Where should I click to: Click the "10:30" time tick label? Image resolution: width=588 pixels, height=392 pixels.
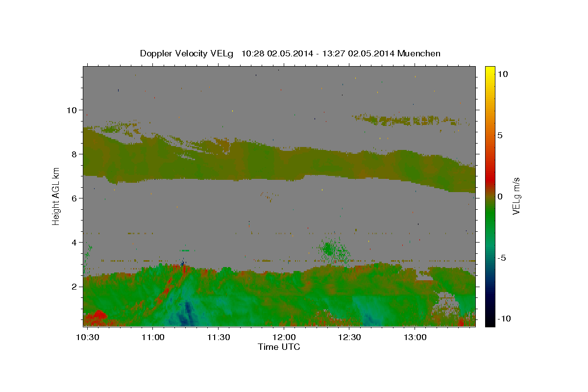point(87,338)
